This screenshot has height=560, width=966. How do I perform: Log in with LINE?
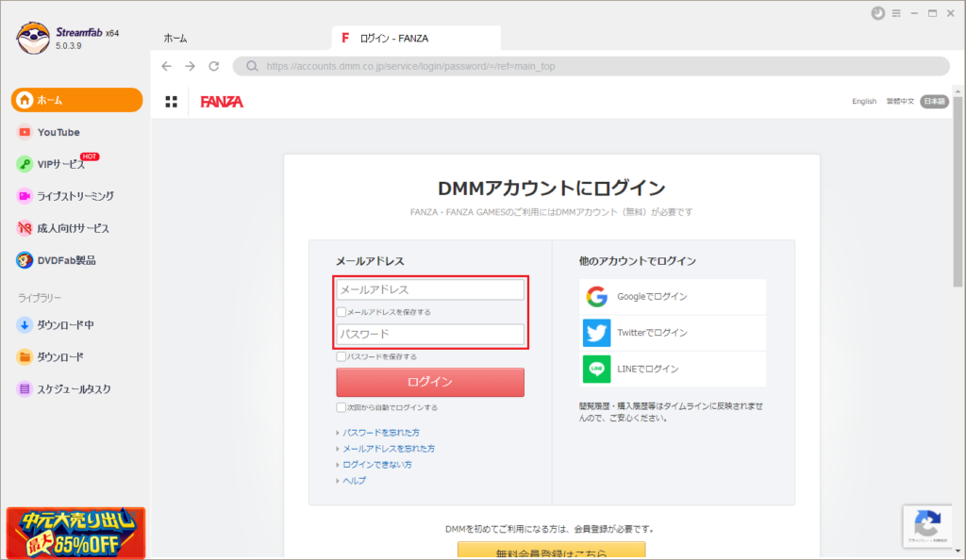(673, 370)
